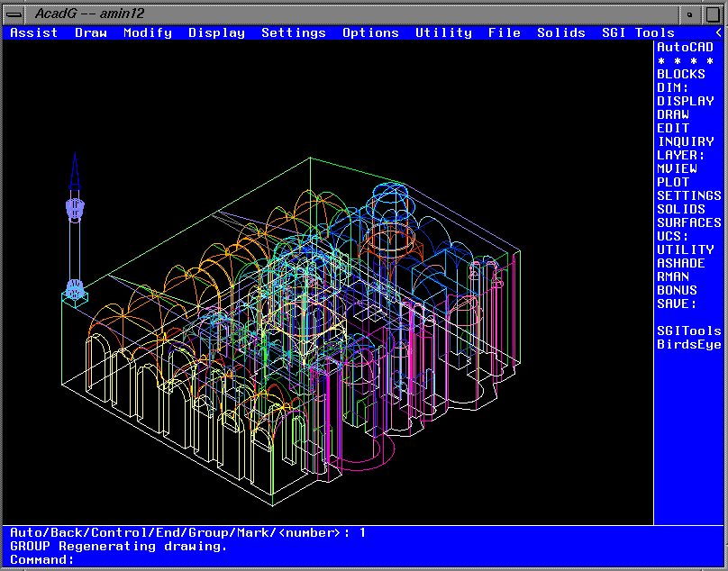Image resolution: width=728 pixels, height=571 pixels.
Task: Click SAVE: in the side menu
Action: (x=677, y=304)
